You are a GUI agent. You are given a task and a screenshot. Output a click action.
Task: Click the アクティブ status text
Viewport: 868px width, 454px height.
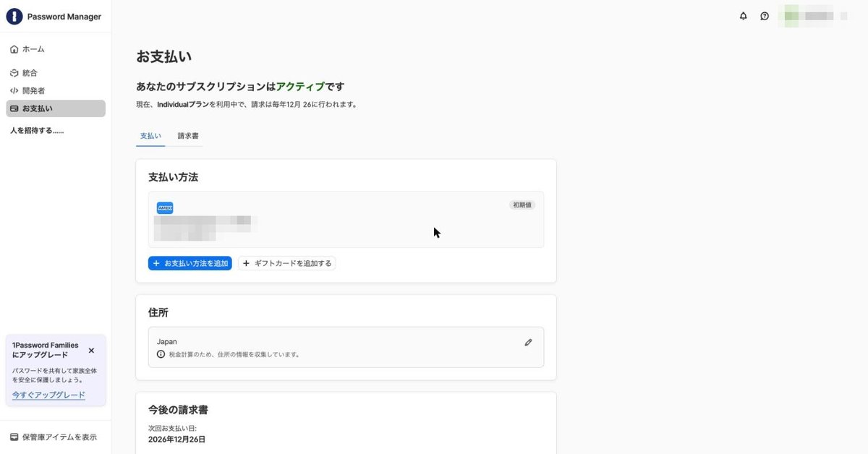coord(300,87)
